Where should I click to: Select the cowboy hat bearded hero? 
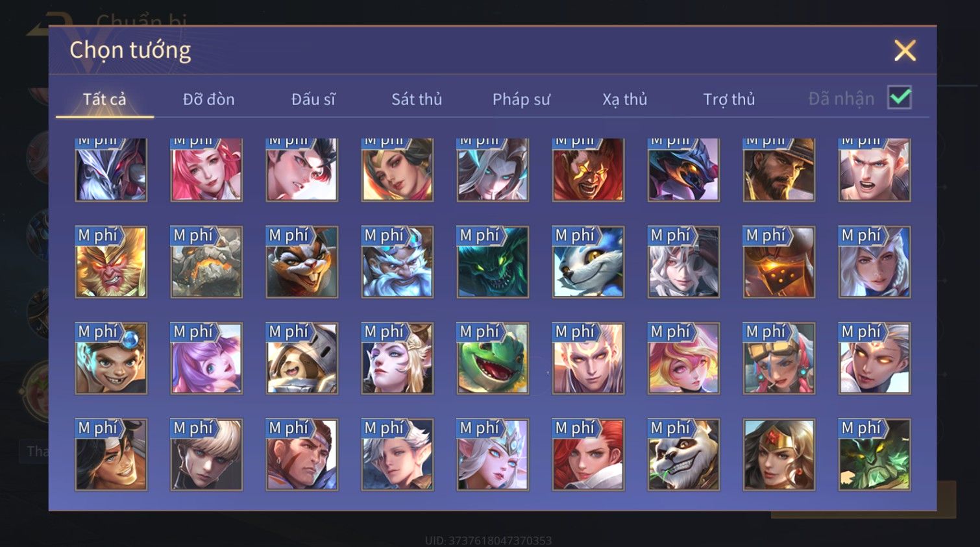point(779,169)
